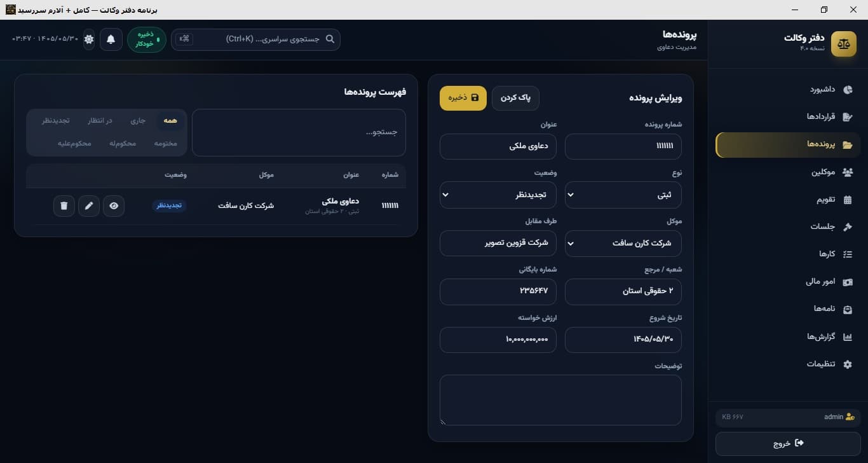Focus the global search box
The image size is (868, 463).
pos(255,39)
